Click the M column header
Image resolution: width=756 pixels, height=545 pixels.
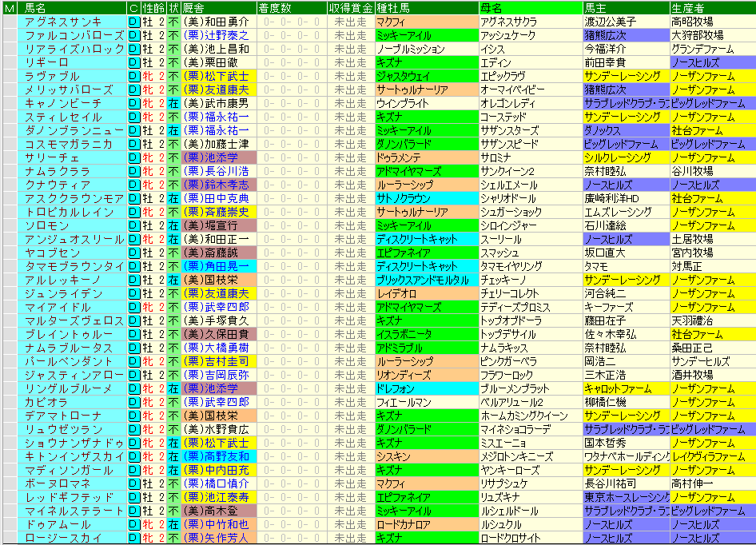(10, 8)
